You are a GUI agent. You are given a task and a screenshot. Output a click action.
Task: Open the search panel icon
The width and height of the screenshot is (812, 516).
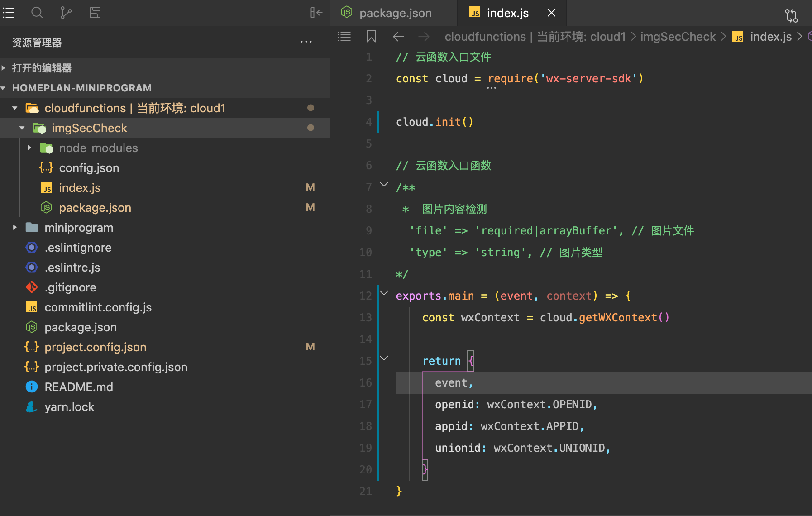37,13
